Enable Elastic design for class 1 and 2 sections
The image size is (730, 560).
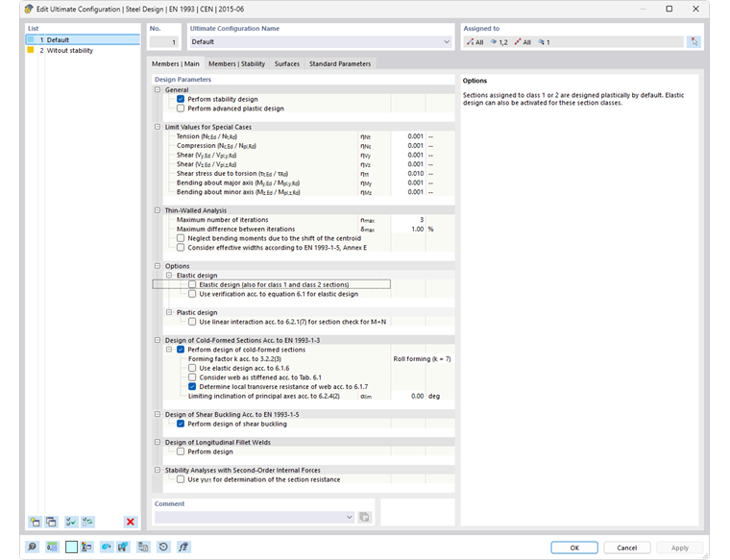click(192, 284)
